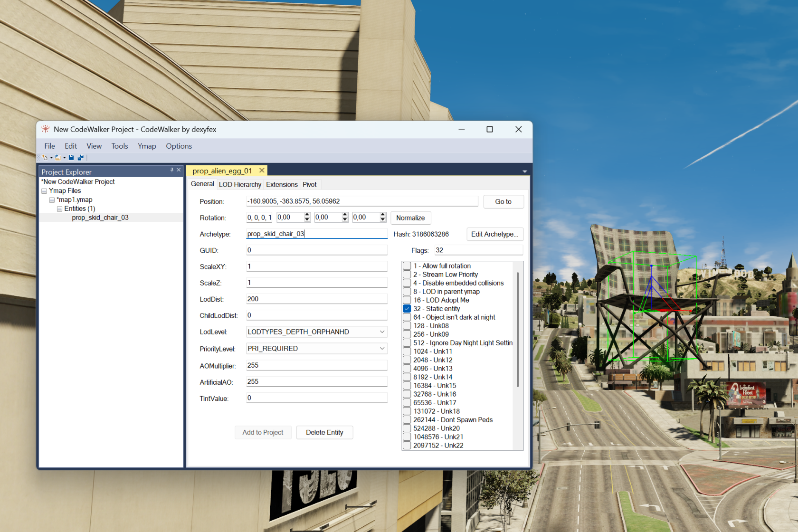Click the Open project folder icon
This screenshot has width=798, height=532.
[57, 158]
